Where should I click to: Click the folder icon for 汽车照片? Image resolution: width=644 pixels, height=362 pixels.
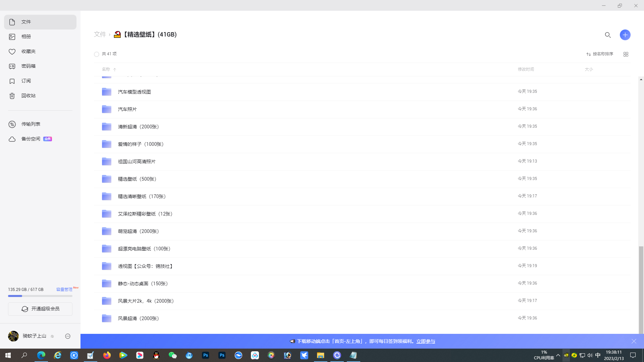107,109
